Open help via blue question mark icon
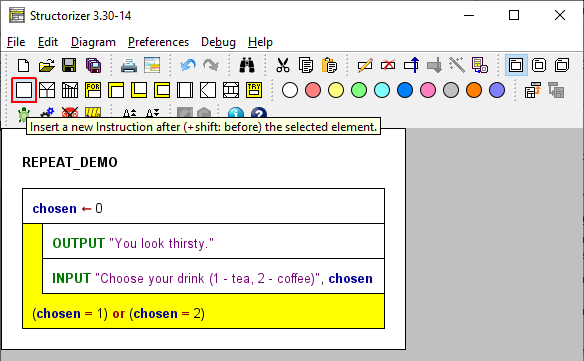The width and height of the screenshot is (584, 361). (259, 113)
